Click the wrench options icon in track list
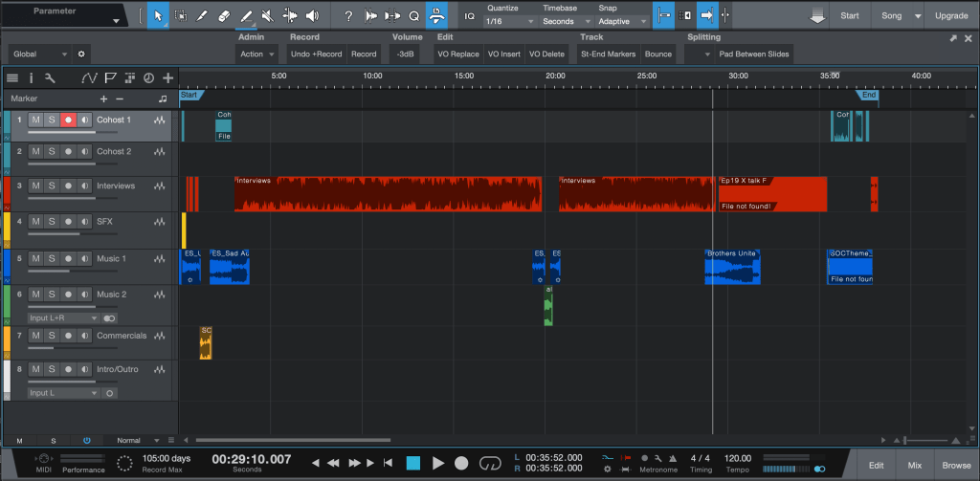This screenshot has height=481, width=980. [49, 77]
